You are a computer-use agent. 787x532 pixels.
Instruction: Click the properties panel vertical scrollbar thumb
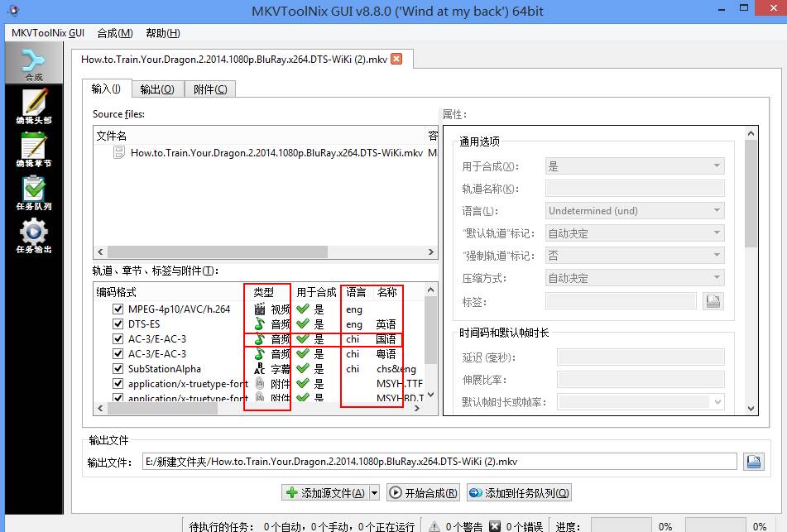click(751, 194)
